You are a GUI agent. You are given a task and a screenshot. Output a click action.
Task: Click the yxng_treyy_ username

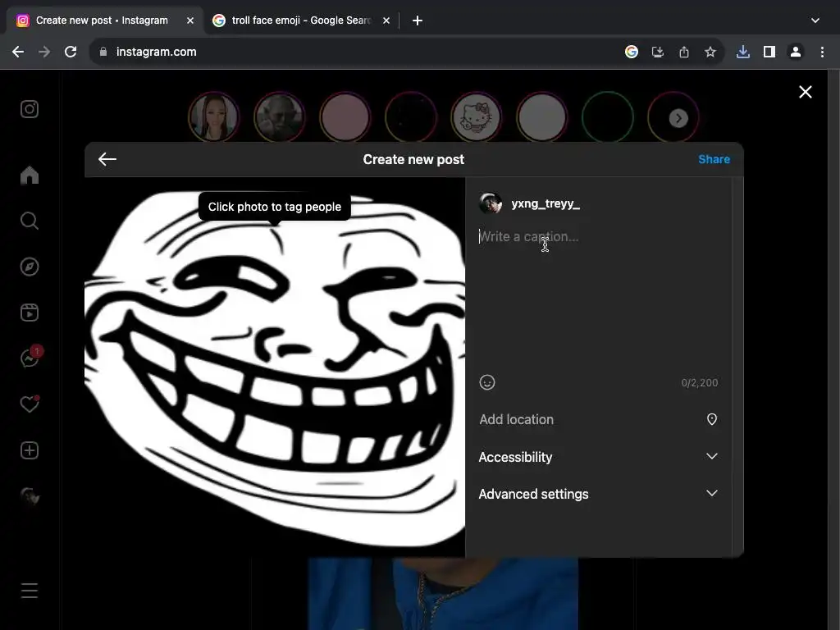[546, 203]
